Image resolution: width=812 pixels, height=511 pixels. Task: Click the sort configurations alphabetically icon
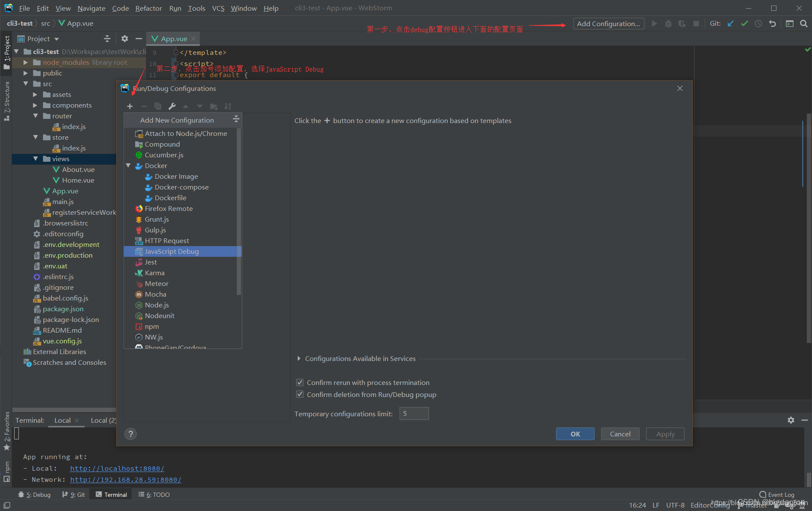click(x=228, y=106)
